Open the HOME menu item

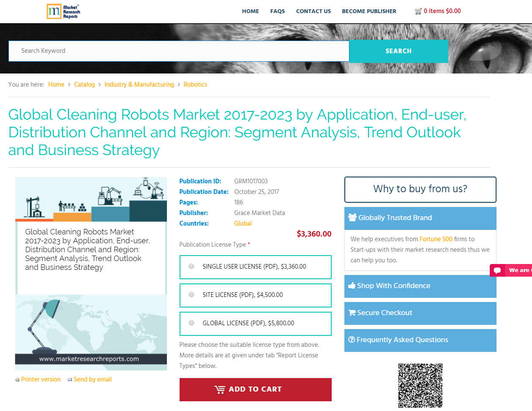pos(251,11)
